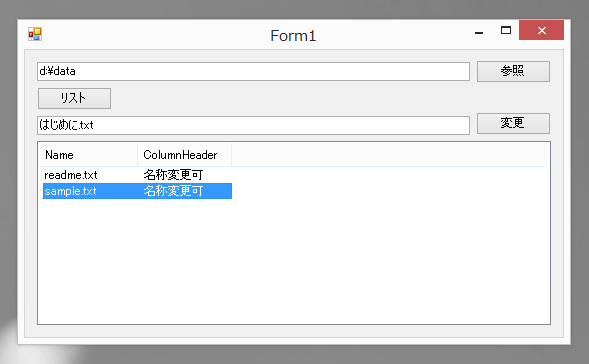The height and width of the screenshot is (364, 589).
Task: Select the readme.txt row in list
Action: coord(137,175)
